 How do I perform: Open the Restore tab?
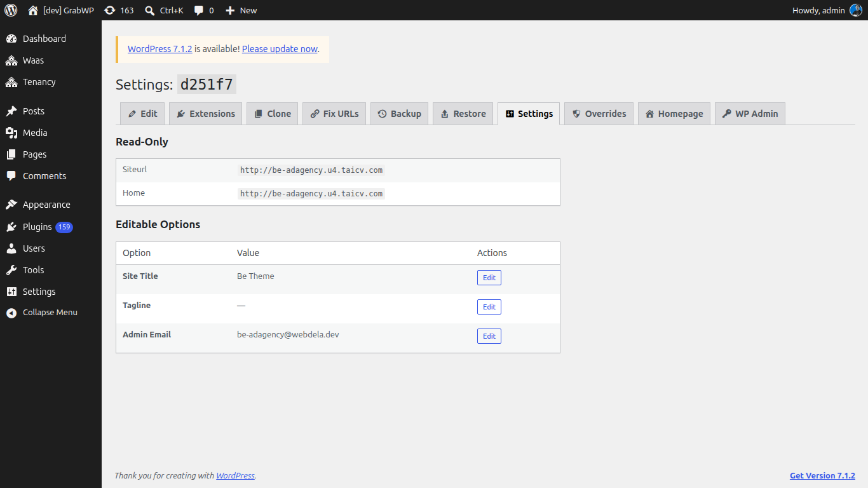click(x=463, y=114)
